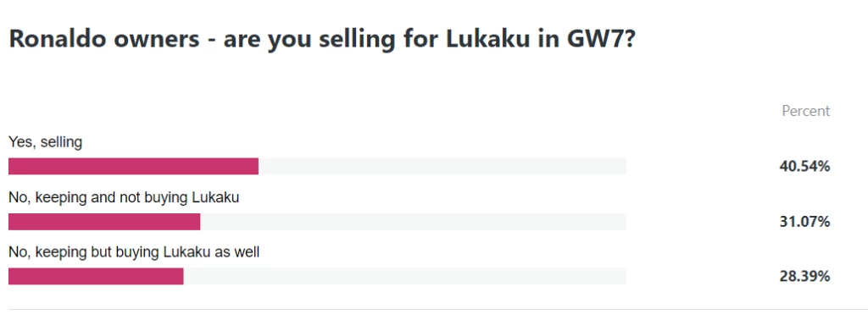Select the 'Yes, selling' option label
Image resolution: width=868 pixels, height=320 pixels.
pyautogui.click(x=46, y=142)
